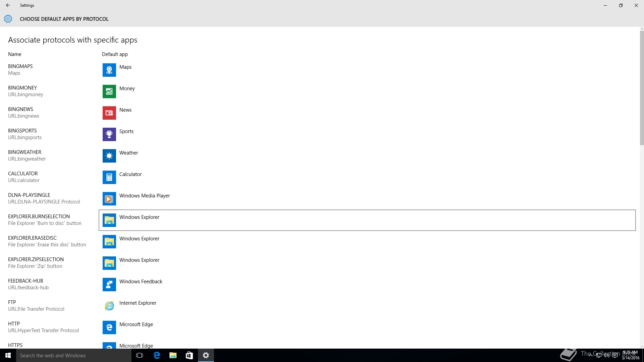Select Windows Feedback default app
Screen dimensions: 644x362
[367, 285]
